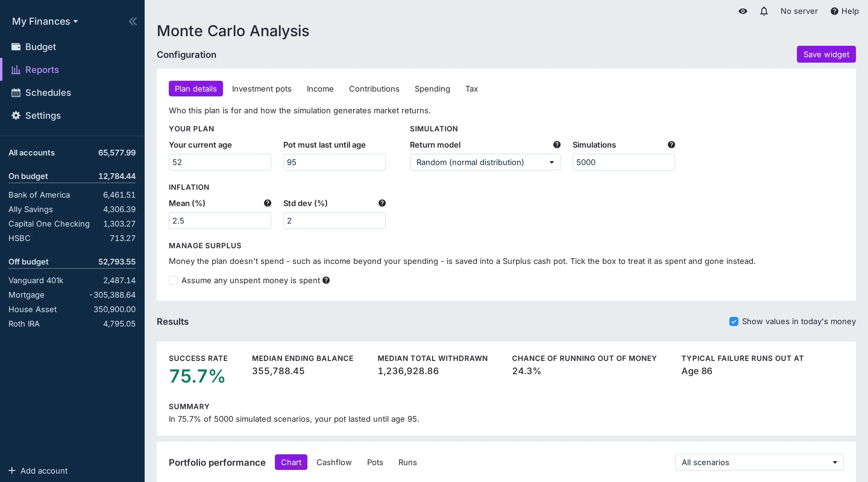
Task: Switch to Pots view
Action: 375,462
